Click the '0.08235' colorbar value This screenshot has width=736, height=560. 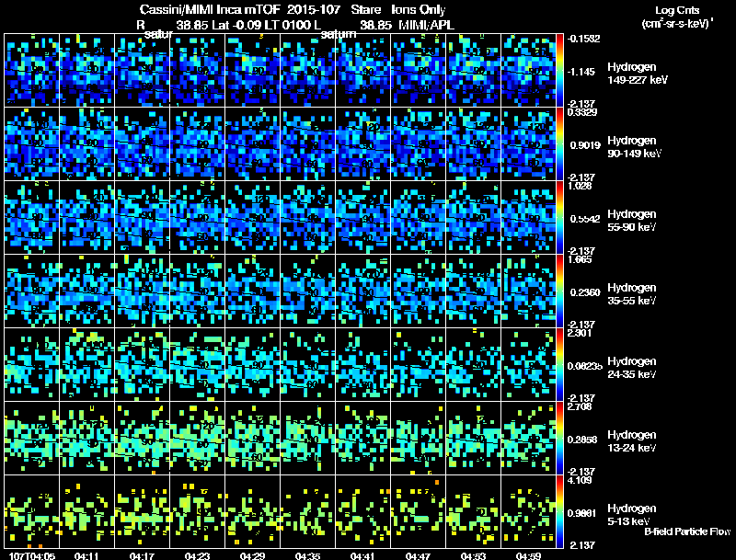(585, 366)
